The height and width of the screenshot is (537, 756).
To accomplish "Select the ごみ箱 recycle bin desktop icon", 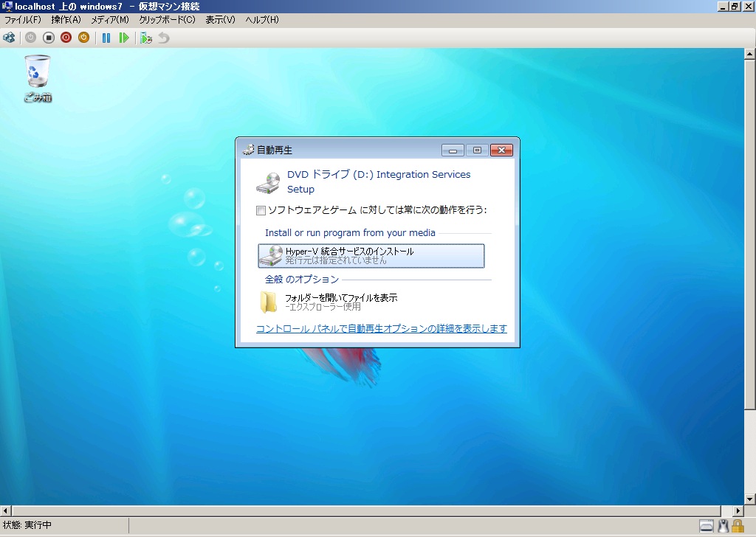I will [38, 78].
